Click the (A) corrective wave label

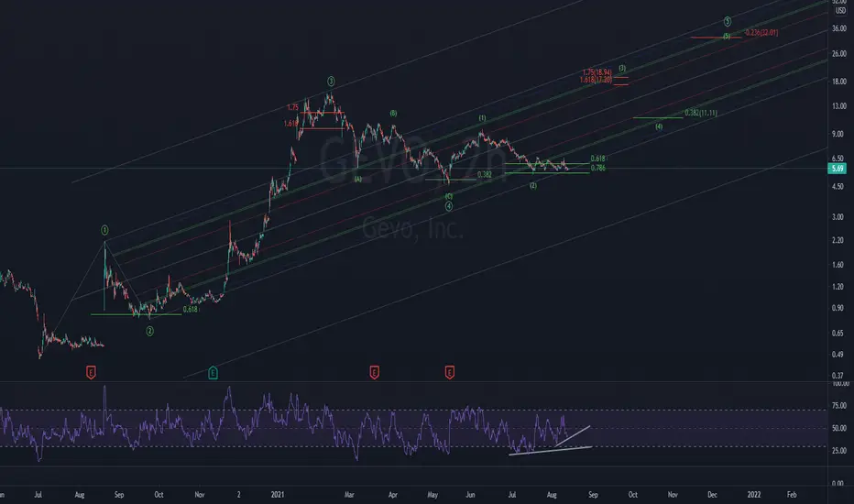pos(358,179)
